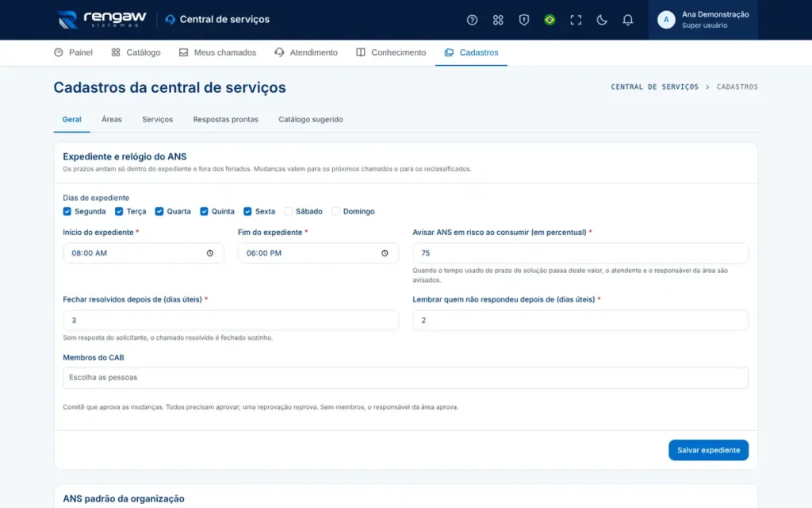
Task: Click the Atendimento headset icon
Action: 279,52
